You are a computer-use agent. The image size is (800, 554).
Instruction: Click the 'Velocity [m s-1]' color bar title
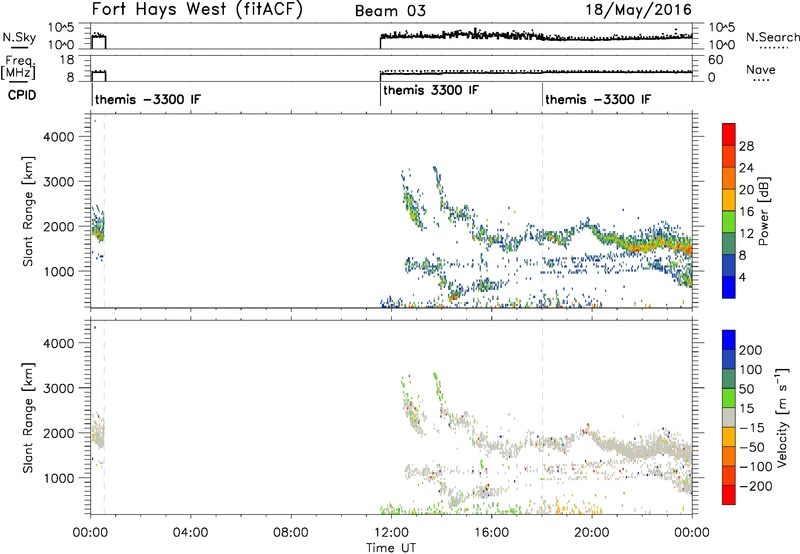pyautogui.click(x=780, y=417)
